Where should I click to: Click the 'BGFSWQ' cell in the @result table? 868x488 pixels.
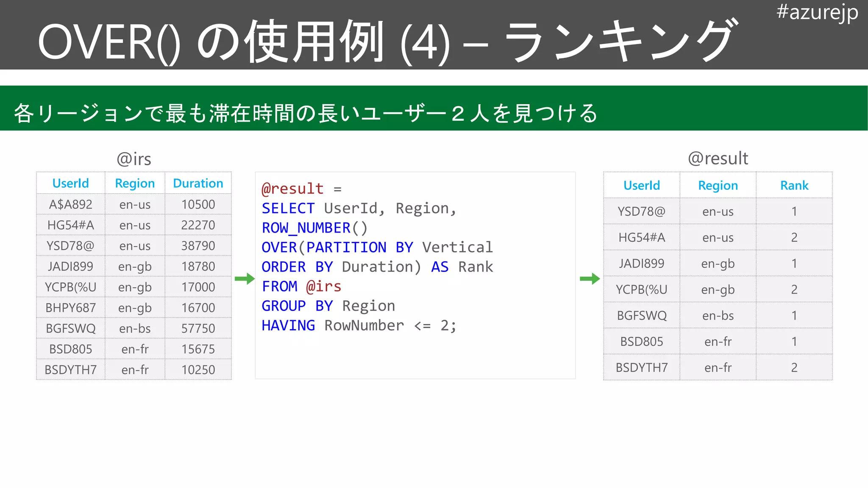pyautogui.click(x=642, y=315)
